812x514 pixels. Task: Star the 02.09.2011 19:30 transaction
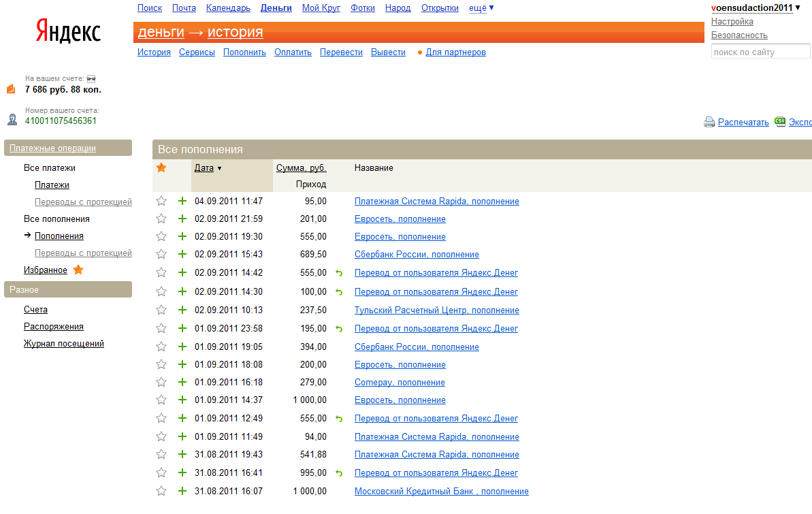(x=161, y=236)
